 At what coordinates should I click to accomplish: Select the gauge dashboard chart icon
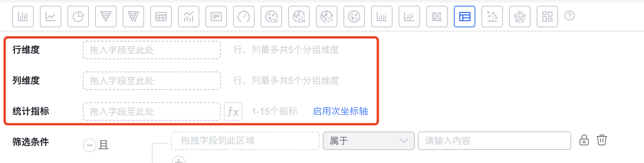pos(244,17)
